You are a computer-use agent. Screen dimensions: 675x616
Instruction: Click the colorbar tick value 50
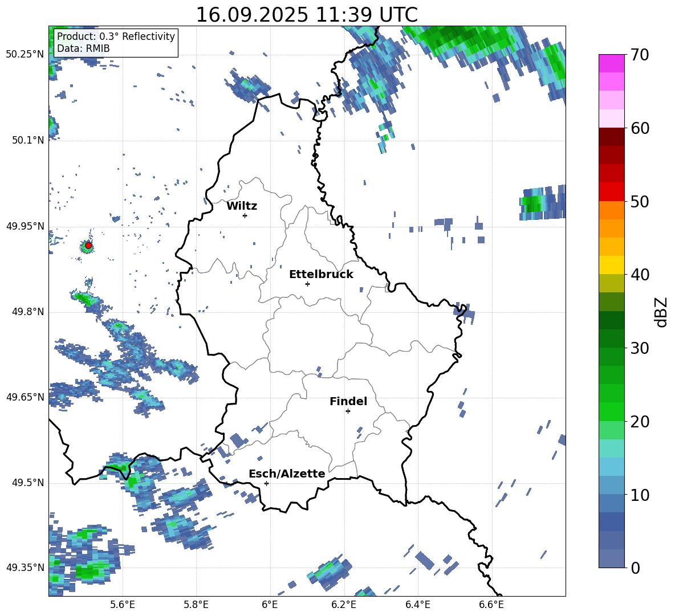click(x=640, y=202)
